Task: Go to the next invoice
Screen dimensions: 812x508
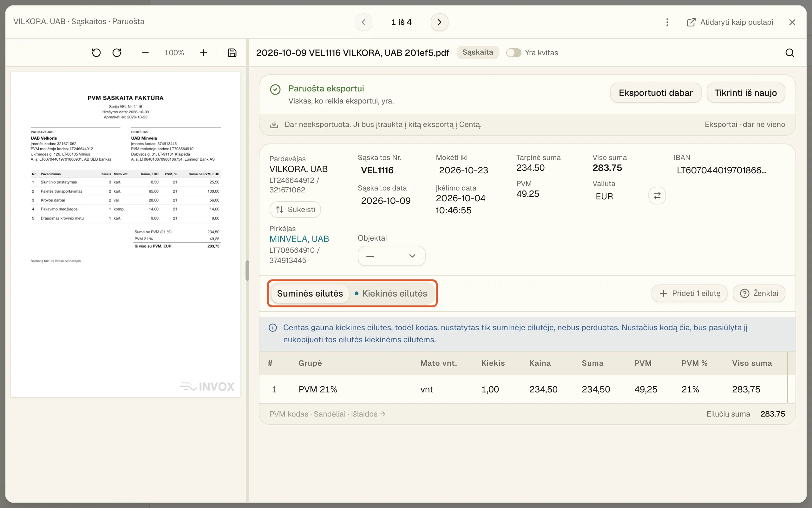Action: coord(439,22)
